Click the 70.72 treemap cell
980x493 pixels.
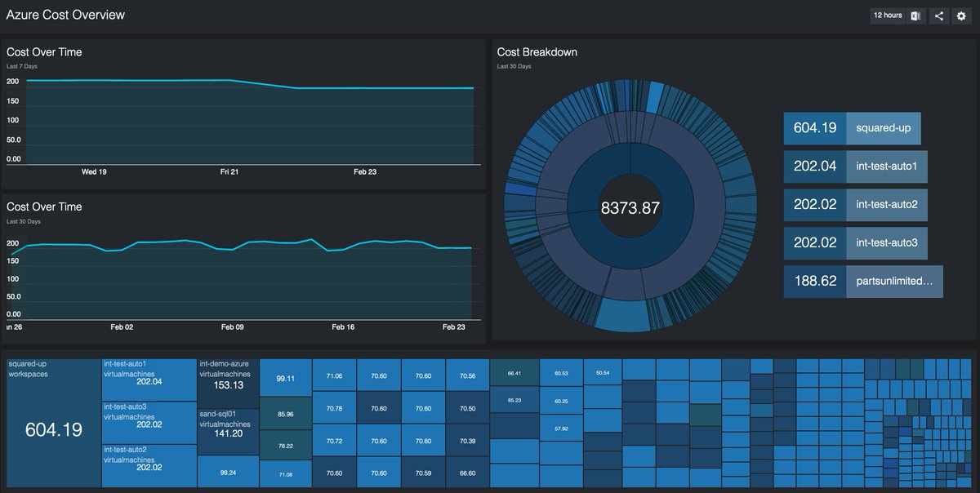click(x=334, y=440)
